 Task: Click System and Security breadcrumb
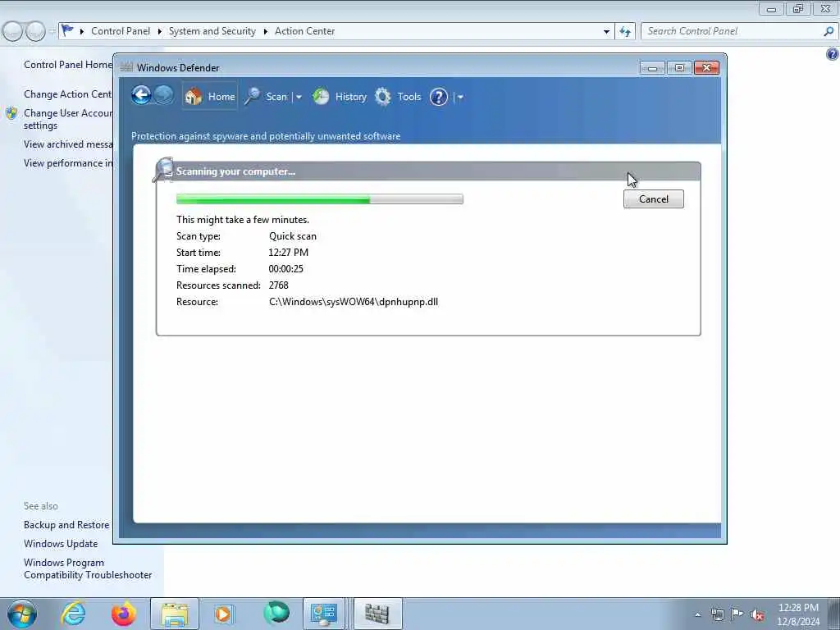pos(212,31)
